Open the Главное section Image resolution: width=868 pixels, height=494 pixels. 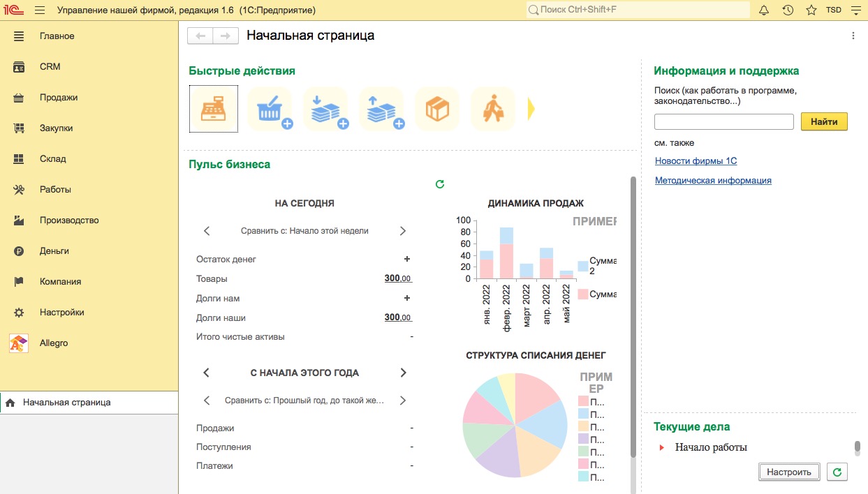pyautogui.click(x=57, y=36)
